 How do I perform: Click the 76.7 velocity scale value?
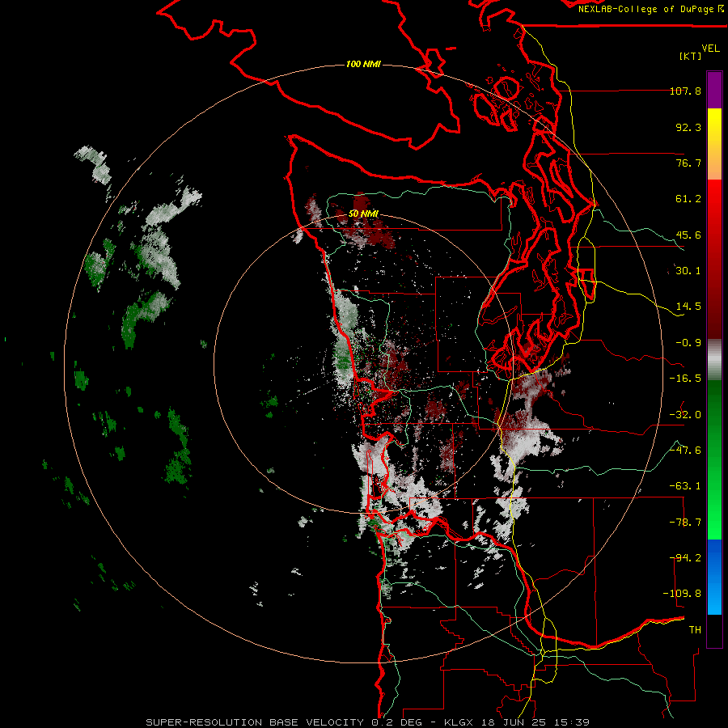688,163
